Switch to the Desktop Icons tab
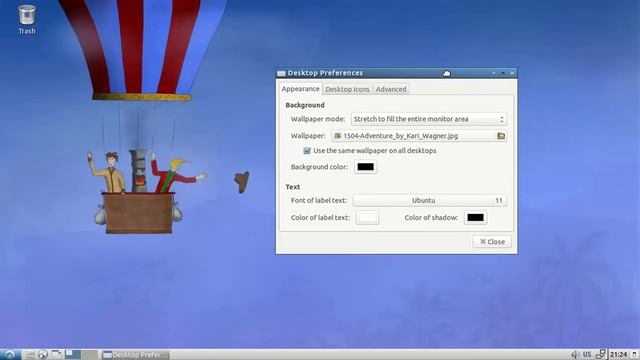The width and height of the screenshot is (640, 360). [347, 89]
